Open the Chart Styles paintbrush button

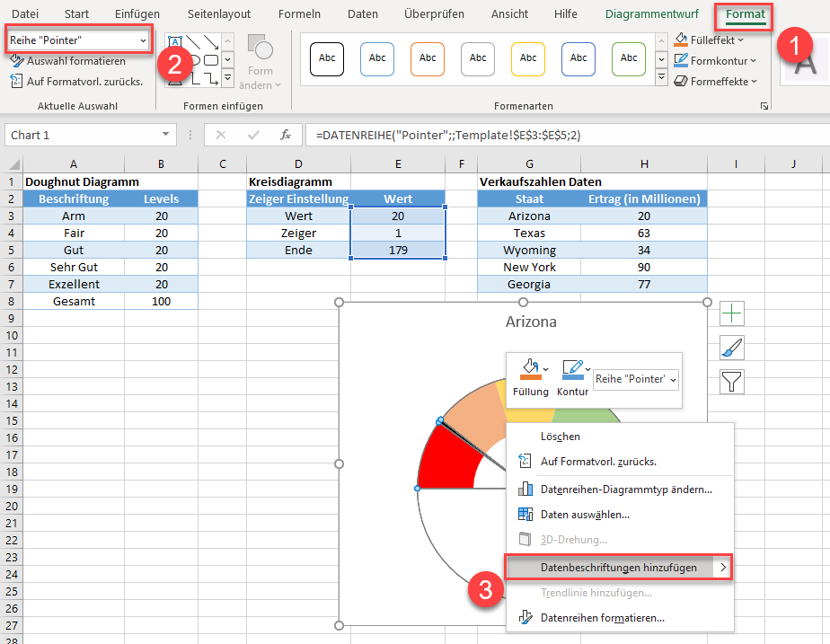click(x=731, y=348)
